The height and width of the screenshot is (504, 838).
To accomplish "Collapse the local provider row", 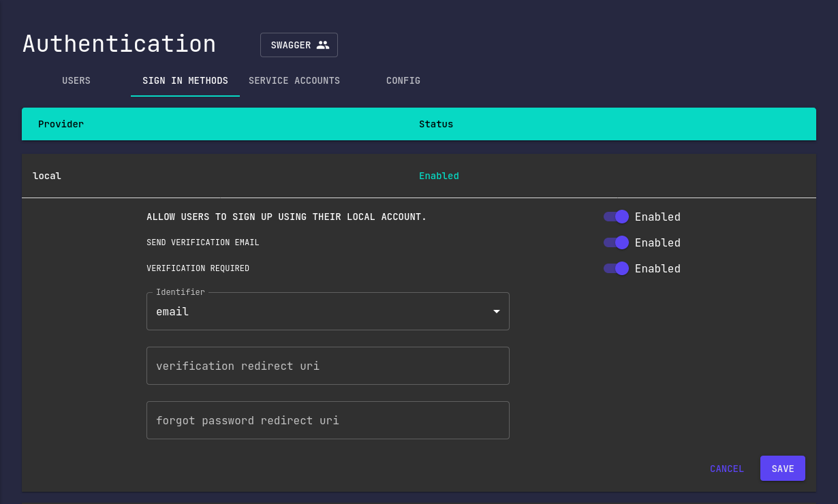I will click(419, 176).
